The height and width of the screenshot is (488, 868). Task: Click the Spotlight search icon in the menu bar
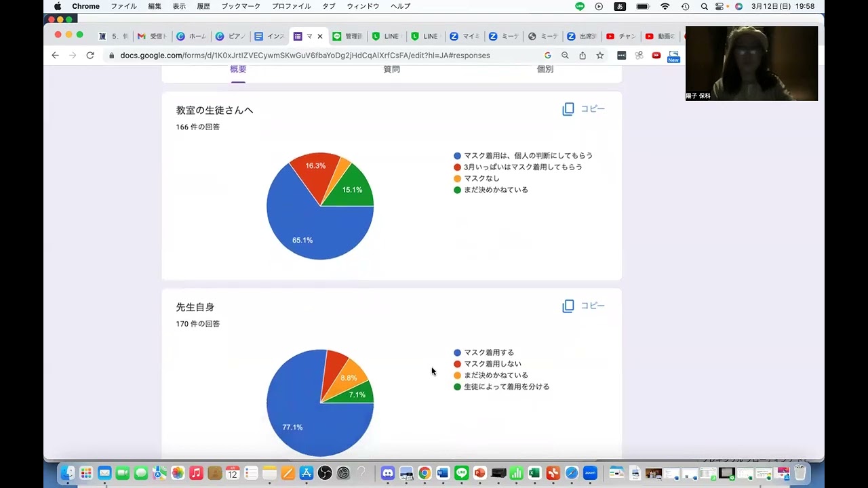(704, 6)
